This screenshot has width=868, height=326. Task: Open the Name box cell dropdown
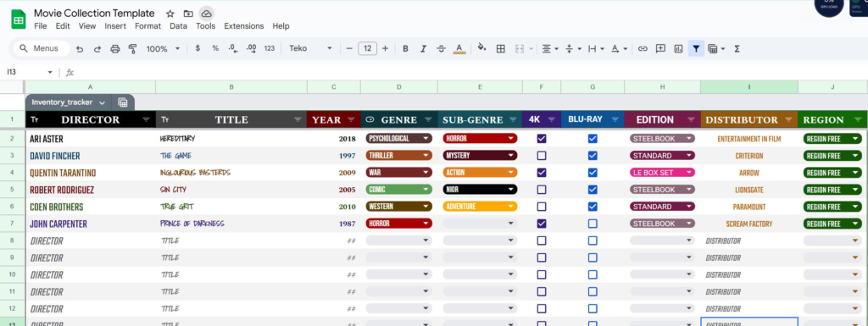coord(50,72)
